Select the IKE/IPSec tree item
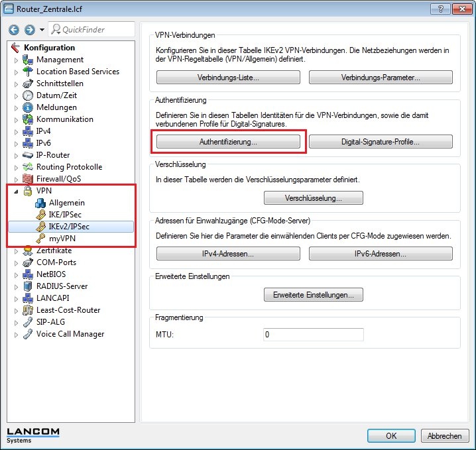The height and width of the screenshot is (450, 476). pyautogui.click(x=66, y=215)
